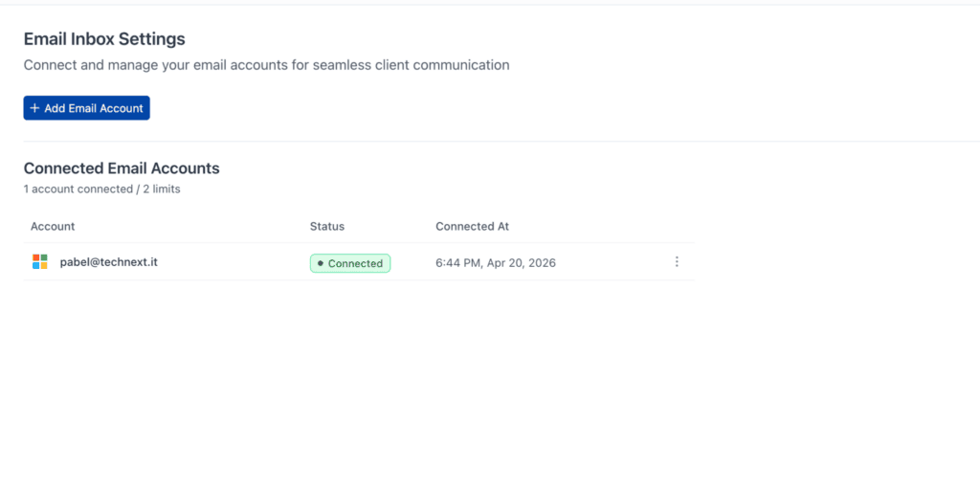Click the Email Inbox Settings heading
This screenshot has height=490, width=980.
tap(104, 39)
